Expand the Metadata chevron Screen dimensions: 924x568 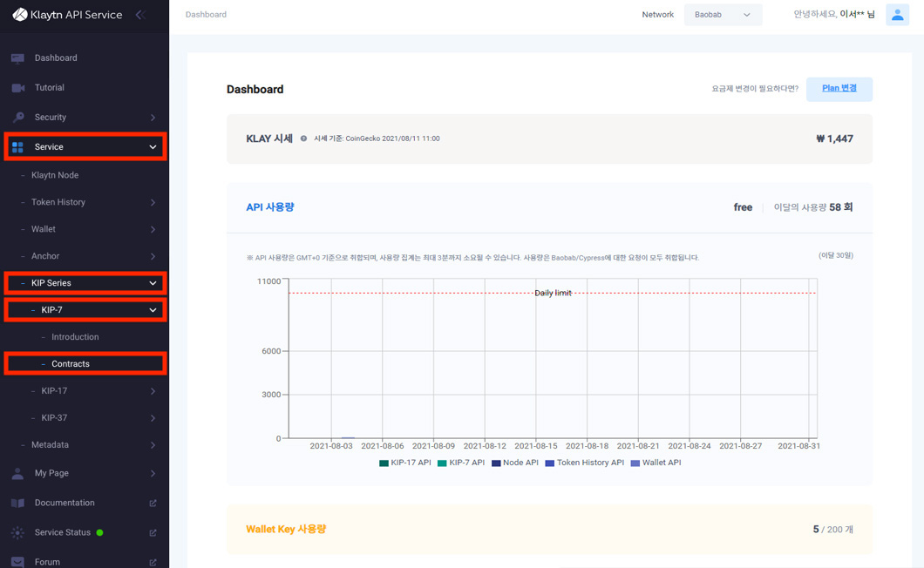point(153,445)
